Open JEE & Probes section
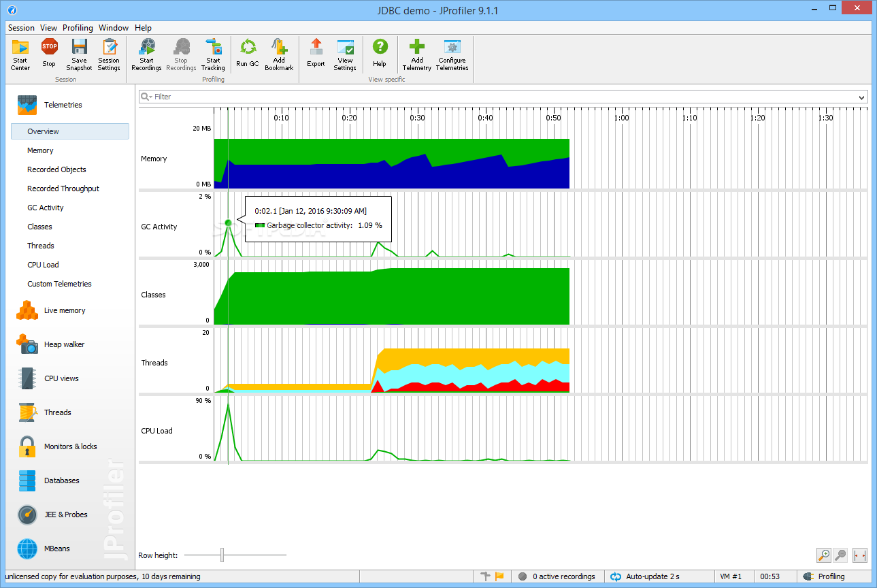877x588 pixels. pos(67,514)
